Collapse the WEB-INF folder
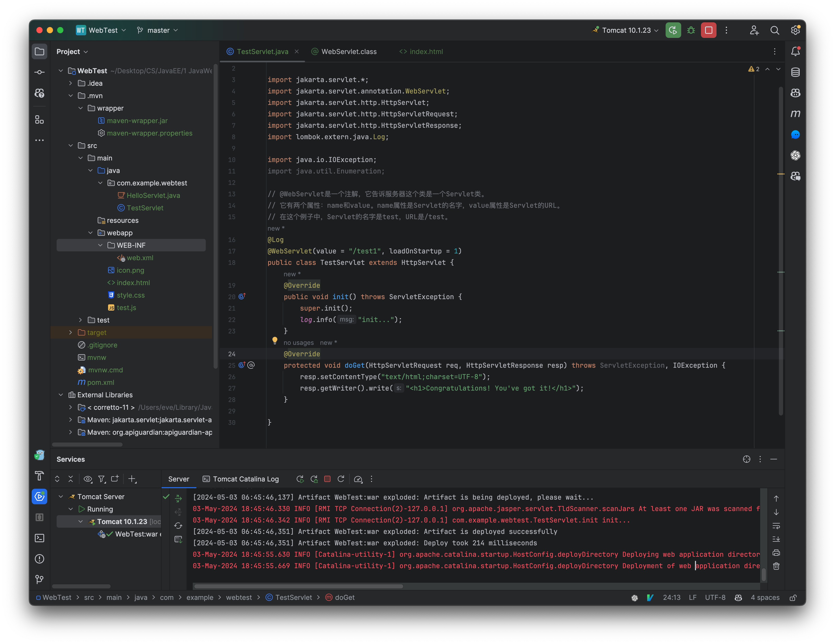The height and width of the screenshot is (644, 835). [101, 245]
